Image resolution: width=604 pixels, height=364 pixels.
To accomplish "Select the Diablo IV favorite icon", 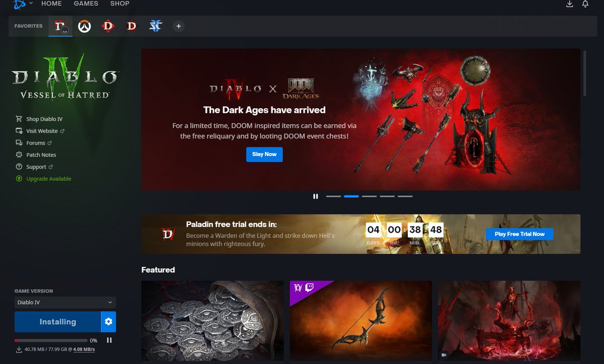I will 61,26.
